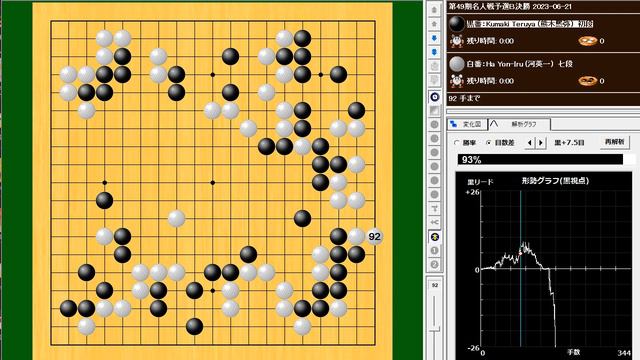
Task: Toggle the yellow-marked highlighted toolbar icon
Action: pyautogui.click(x=435, y=237)
